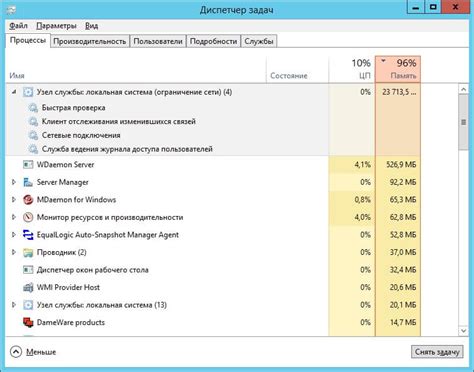Click the Монитор ресурсов и производительности icon
The height and width of the screenshot is (372, 474).
(x=28, y=217)
